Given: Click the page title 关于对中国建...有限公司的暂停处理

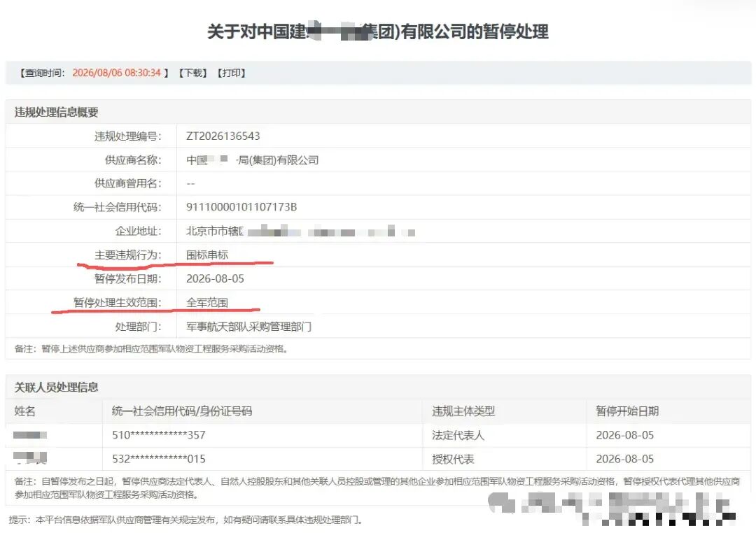Looking at the screenshot, I should tap(378, 31).
